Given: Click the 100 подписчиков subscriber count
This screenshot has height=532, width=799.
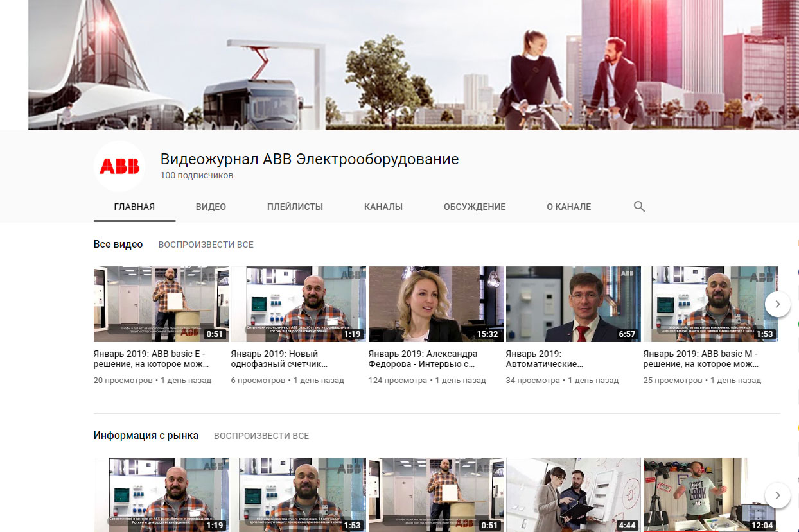Looking at the screenshot, I should coord(197,175).
